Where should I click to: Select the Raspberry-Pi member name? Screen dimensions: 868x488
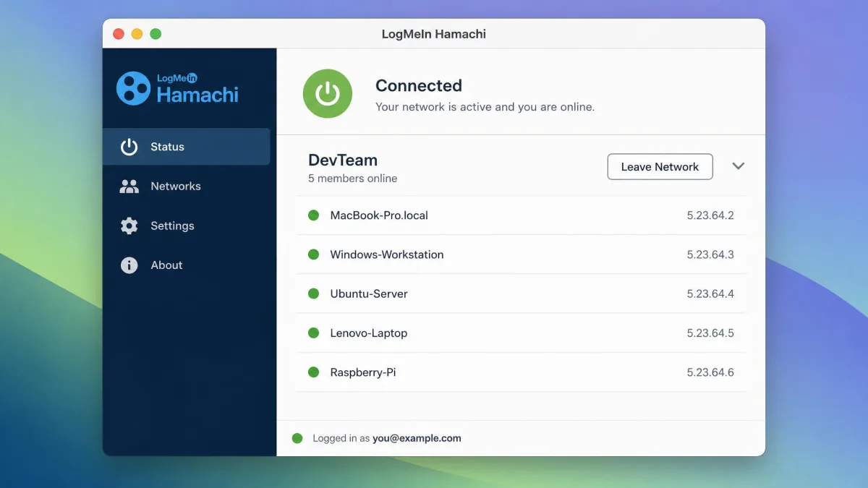363,372
